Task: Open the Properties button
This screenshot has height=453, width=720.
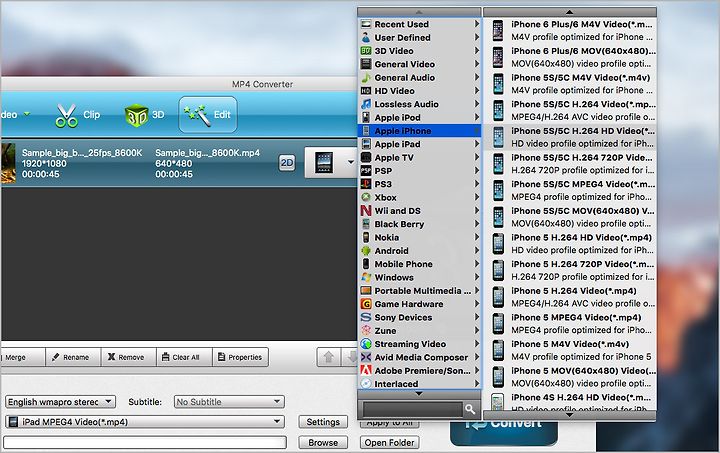Action: (241, 357)
